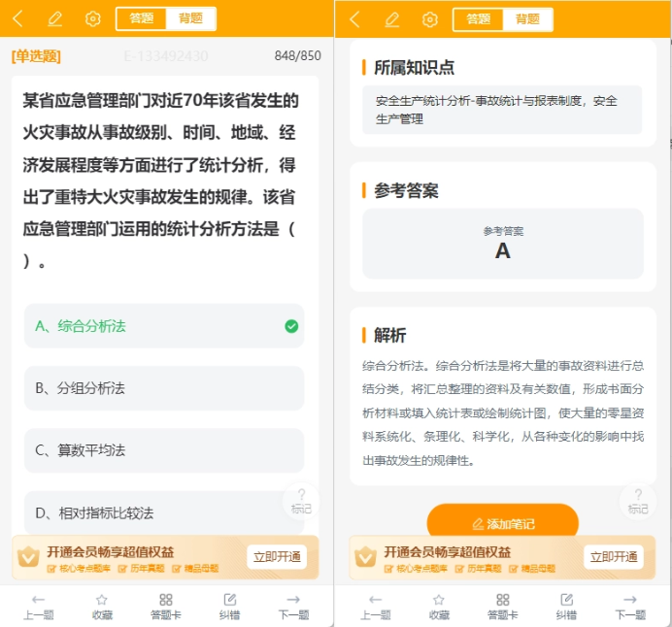672x627 pixels.
Task: Tap the 标记 question-mark button on left panel
Action: tap(301, 501)
